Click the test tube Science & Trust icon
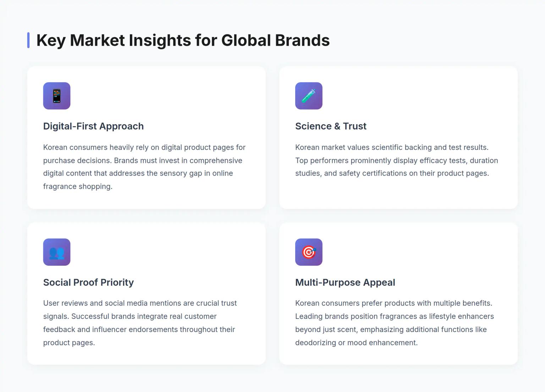Screen dimensions: 545x392 (309, 96)
